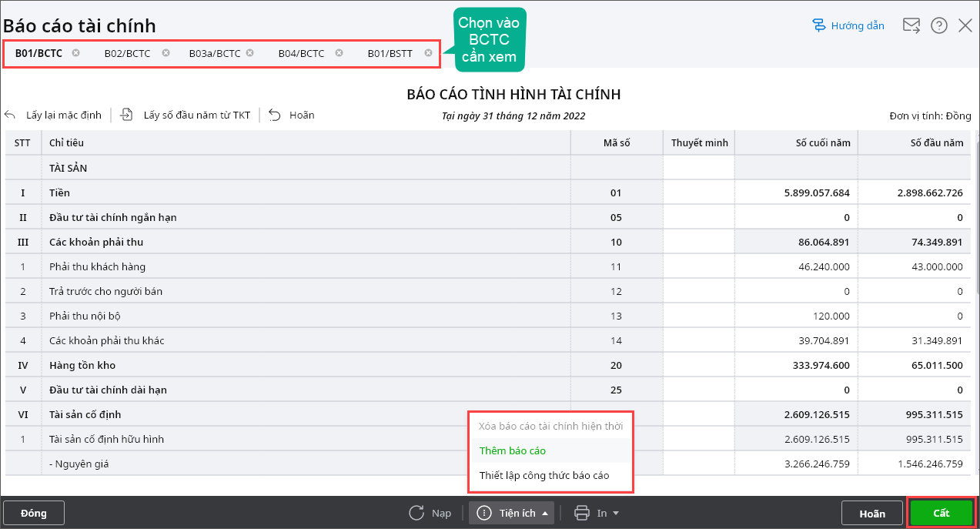Screen dimensions: 980x529
Task: Choose Thiết lập công thức báo cáo
Action: tap(544, 475)
